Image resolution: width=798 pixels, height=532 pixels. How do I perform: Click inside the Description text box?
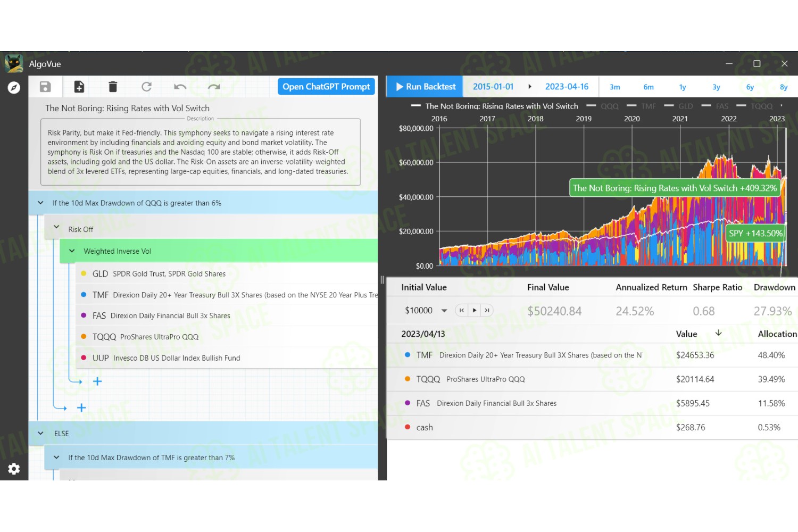201,152
